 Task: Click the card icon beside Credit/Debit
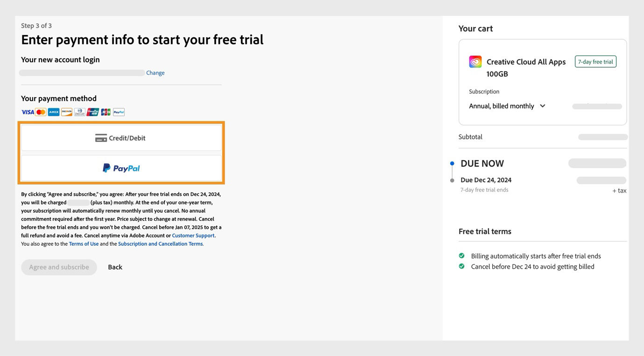[101, 138]
